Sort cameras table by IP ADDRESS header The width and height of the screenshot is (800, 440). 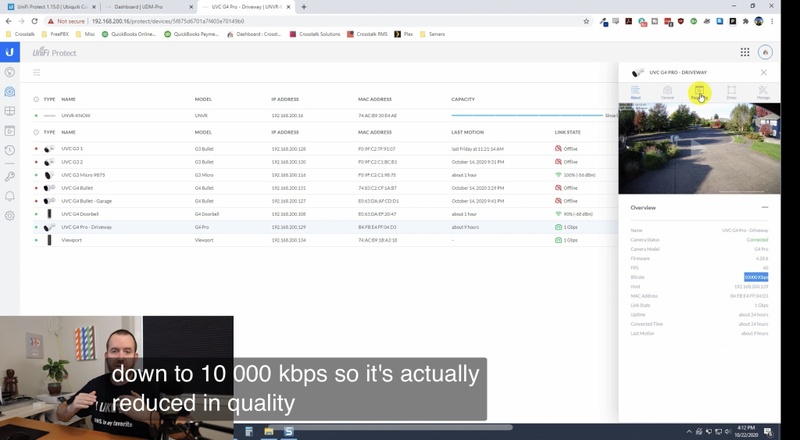coord(285,132)
